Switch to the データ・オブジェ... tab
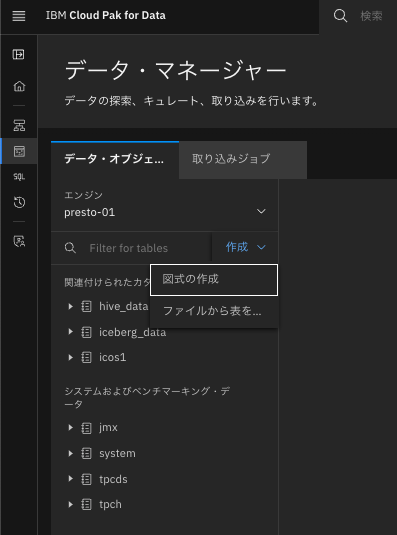 115,159
